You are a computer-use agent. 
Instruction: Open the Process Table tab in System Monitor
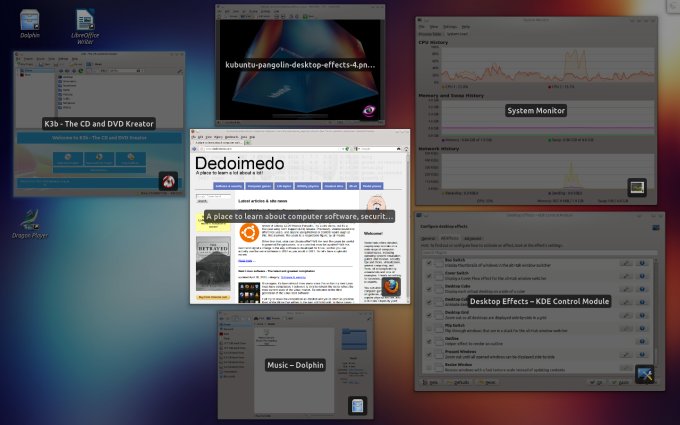pyautogui.click(x=430, y=34)
